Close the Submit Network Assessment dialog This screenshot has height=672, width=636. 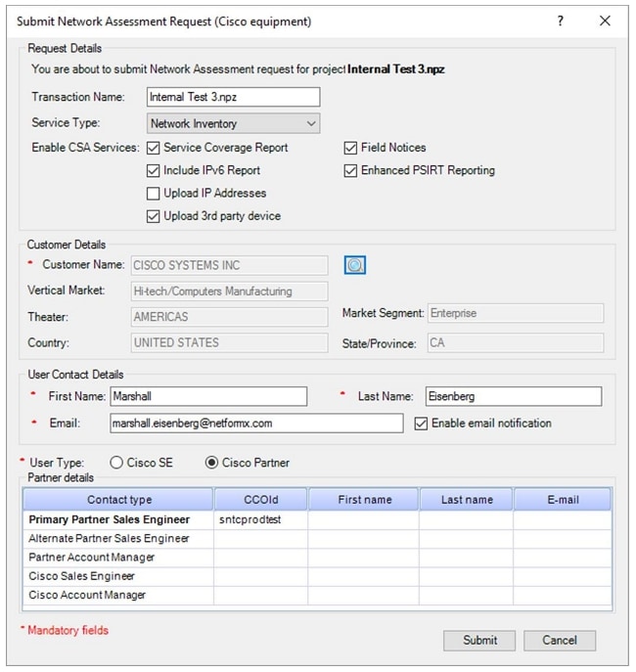(x=605, y=21)
